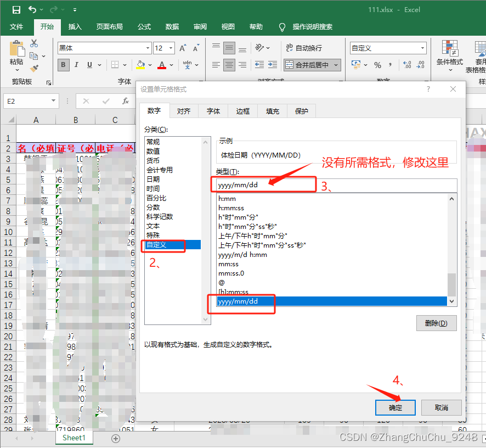The width and height of the screenshot is (486, 448).
Task: Click Decrease Indent icon
Action: tap(259, 65)
